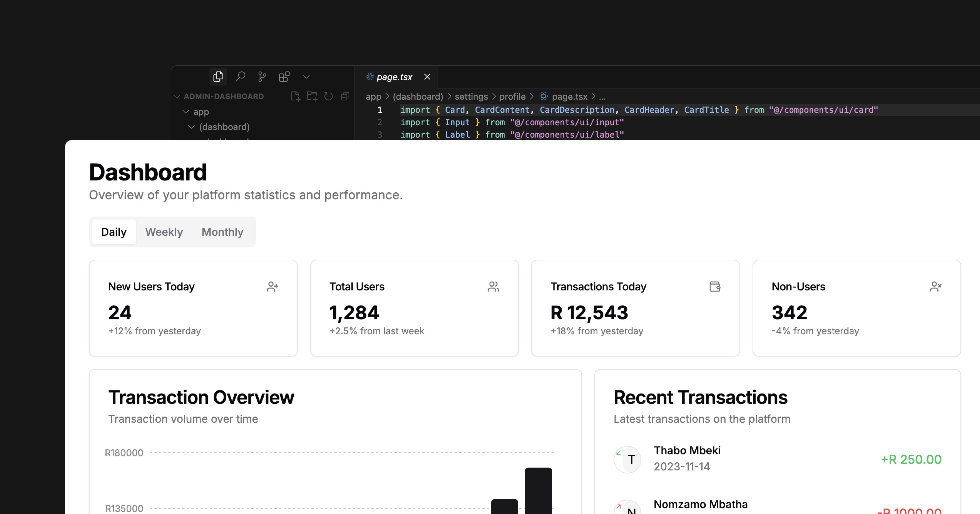Collapse the (dashboard) folder

192,127
